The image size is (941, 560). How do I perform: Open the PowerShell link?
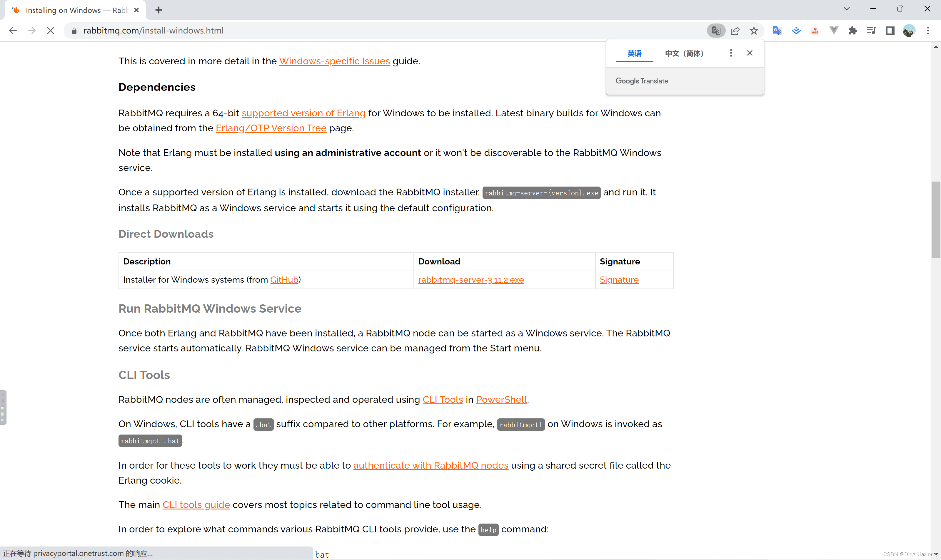tap(501, 400)
